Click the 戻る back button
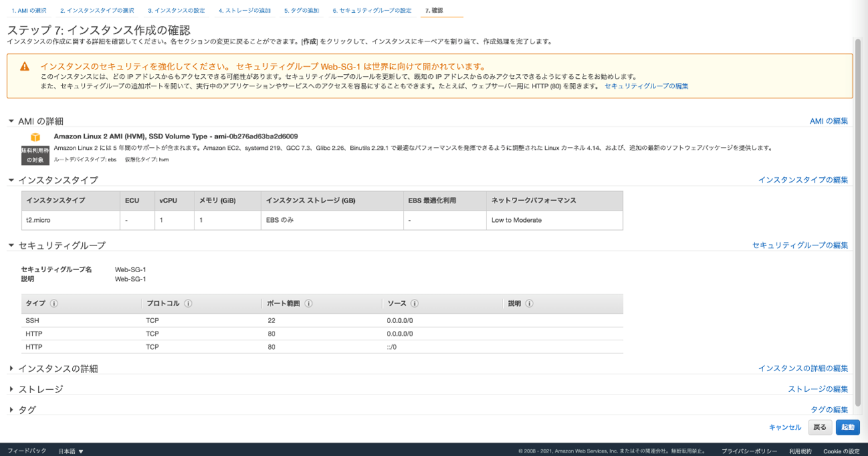This screenshot has width=868, height=456. point(820,427)
